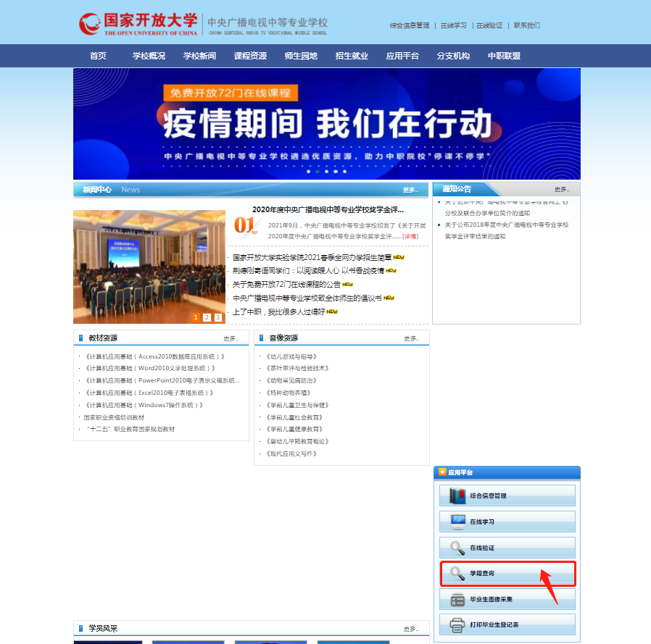651x644 pixels.
Task: Select slide 1 on news photo
Action: click(196, 317)
